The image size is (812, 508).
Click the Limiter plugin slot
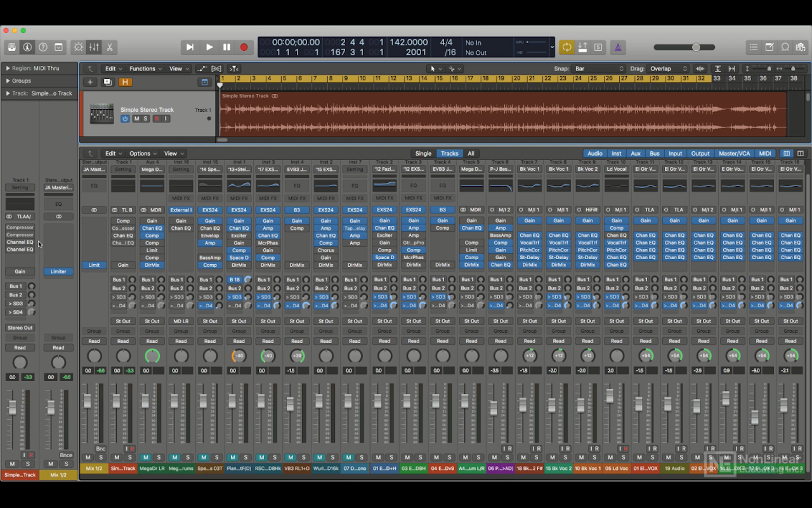(58, 272)
